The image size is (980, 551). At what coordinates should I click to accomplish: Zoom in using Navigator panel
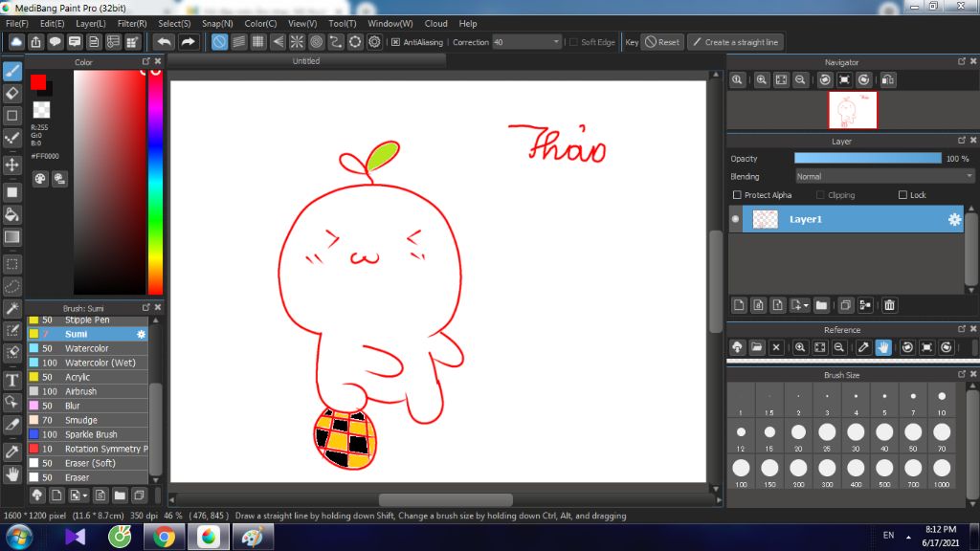pos(761,80)
